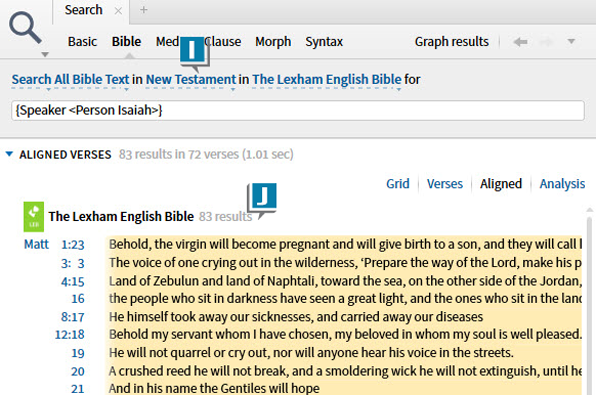
Task: Switch to Analysis results view
Action: click(x=562, y=184)
